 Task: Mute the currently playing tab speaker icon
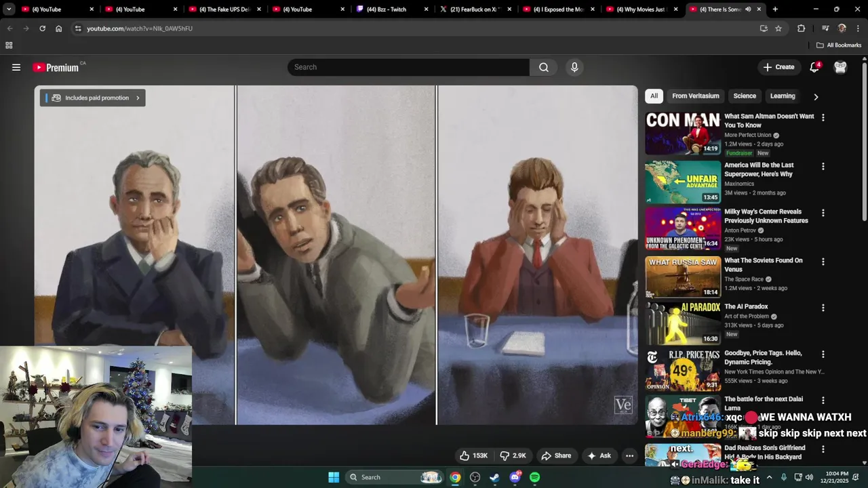pyautogui.click(x=748, y=9)
